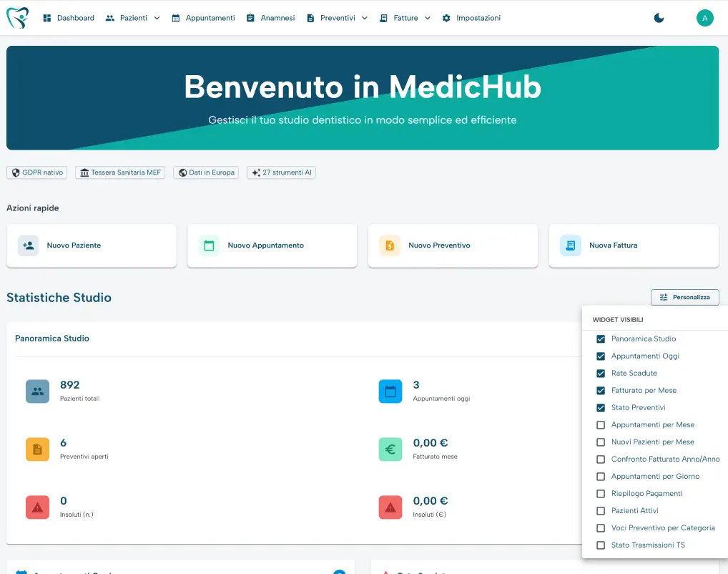Click the AI sparkle icon
Viewport: 728px width, 574px height.
pos(256,172)
